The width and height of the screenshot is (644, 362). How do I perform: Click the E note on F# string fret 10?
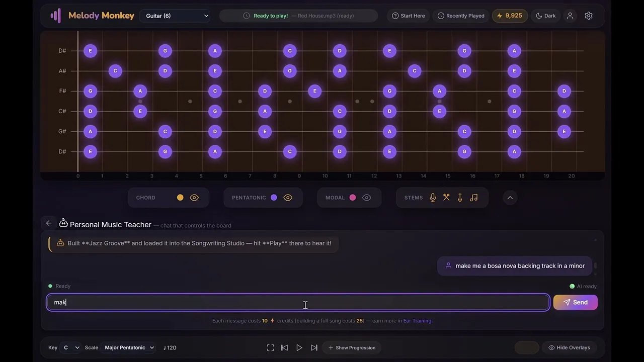(314, 91)
